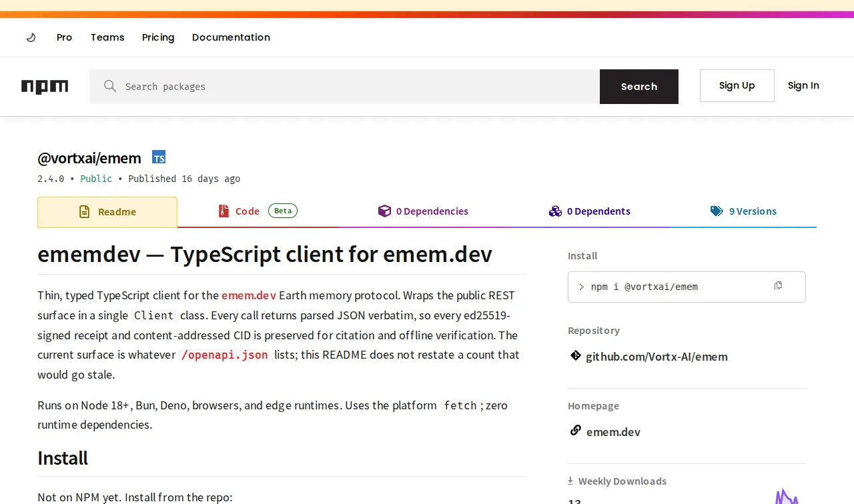Click the "Weekly Downloads" label
Screen dimensions: 854x504
coord(622,481)
